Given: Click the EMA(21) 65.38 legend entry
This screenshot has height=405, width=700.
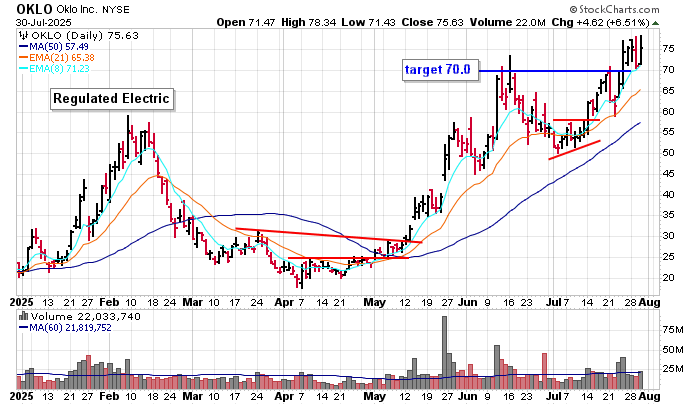Looking at the screenshot, I should click(62, 58).
